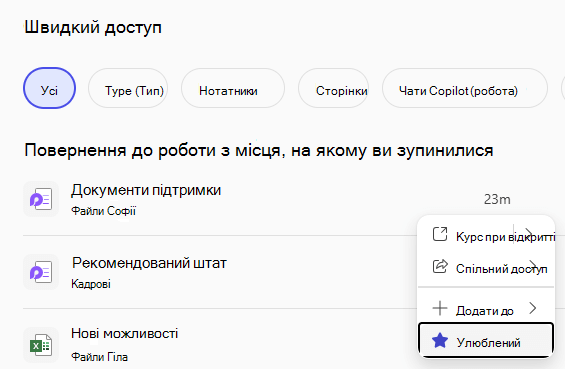The height and width of the screenshot is (369, 565).
Task: Click the star icon for Улюблений
Action: [440, 341]
